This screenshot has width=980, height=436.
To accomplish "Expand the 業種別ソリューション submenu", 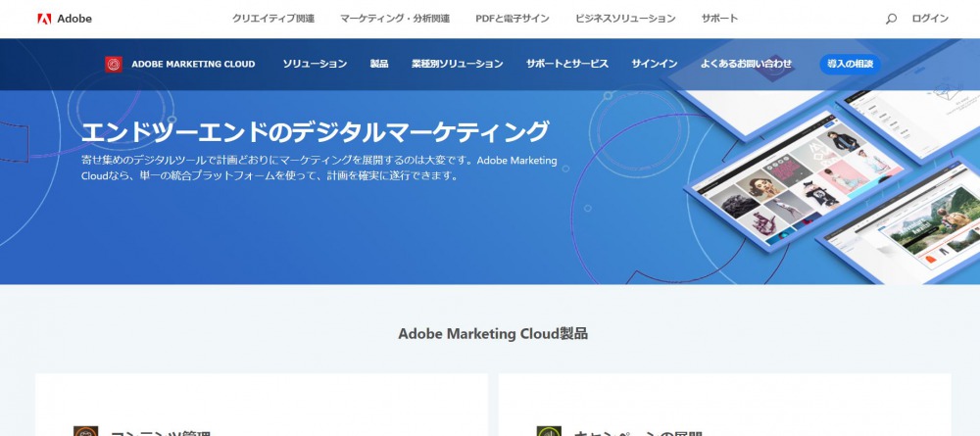I will click(x=457, y=65).
